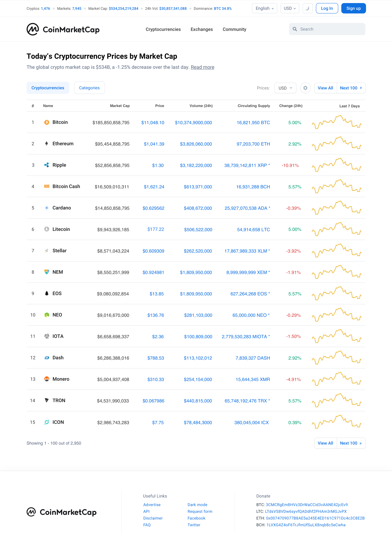
Task: Click the FAQ footer link
Action: 147,525
